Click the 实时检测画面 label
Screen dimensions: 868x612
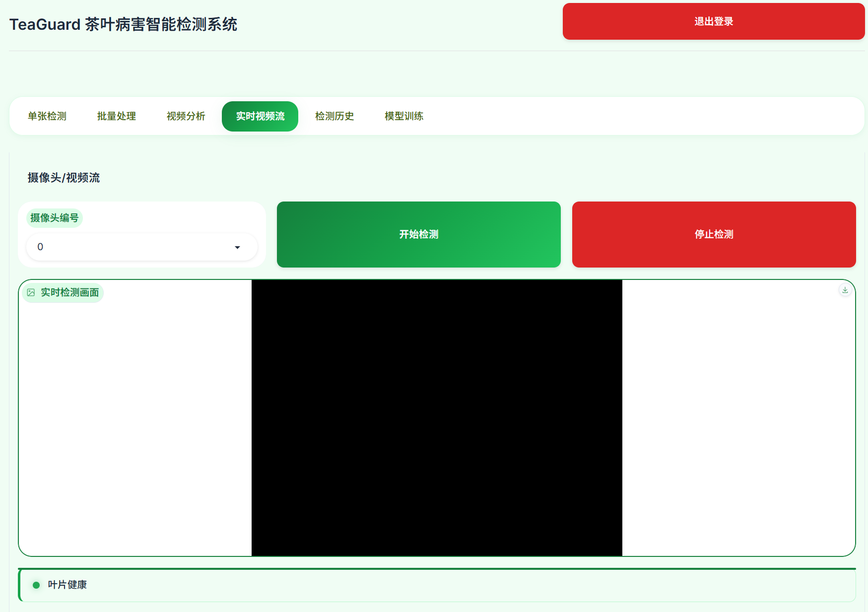click(69, 293)
